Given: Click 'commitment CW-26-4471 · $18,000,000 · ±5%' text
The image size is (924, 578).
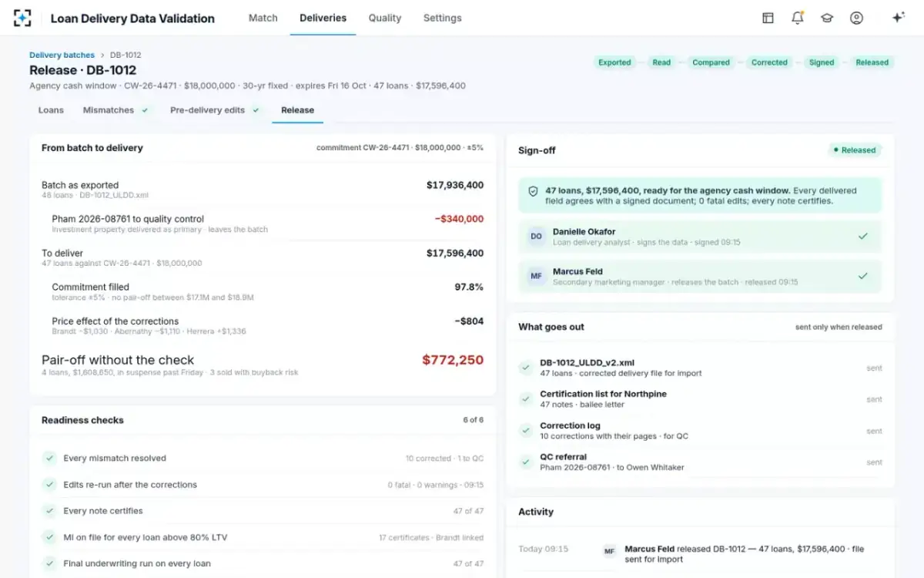Looking at the screenshot, I should 400,147.
